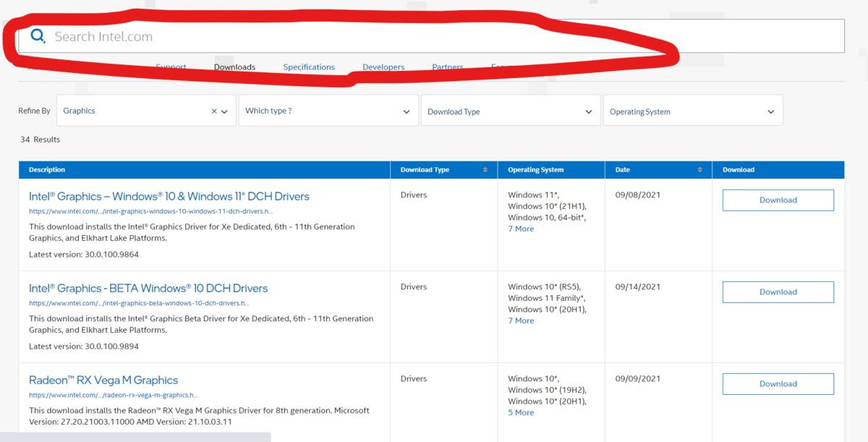Open the Downloads tab

[234, 67]
